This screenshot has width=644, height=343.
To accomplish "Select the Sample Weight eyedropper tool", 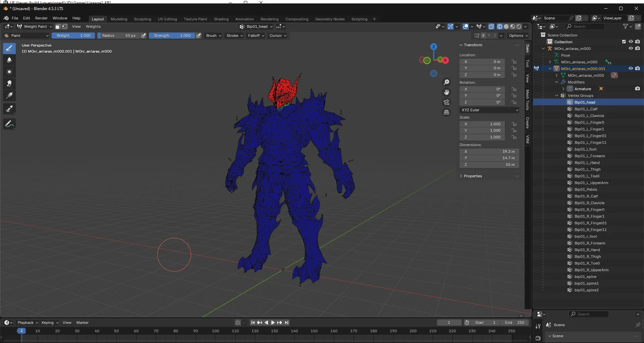I will 9,109.
